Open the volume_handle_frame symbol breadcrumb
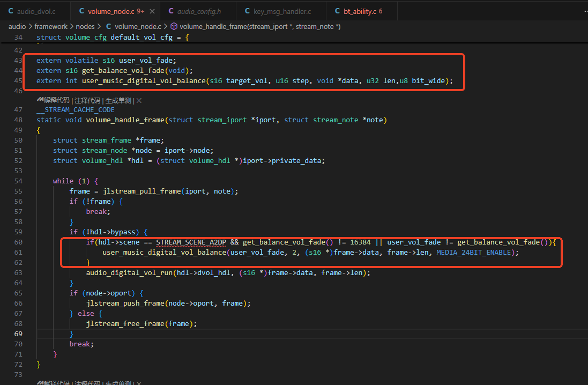Viewport: 588px width, 385px height. coord(256,27)
